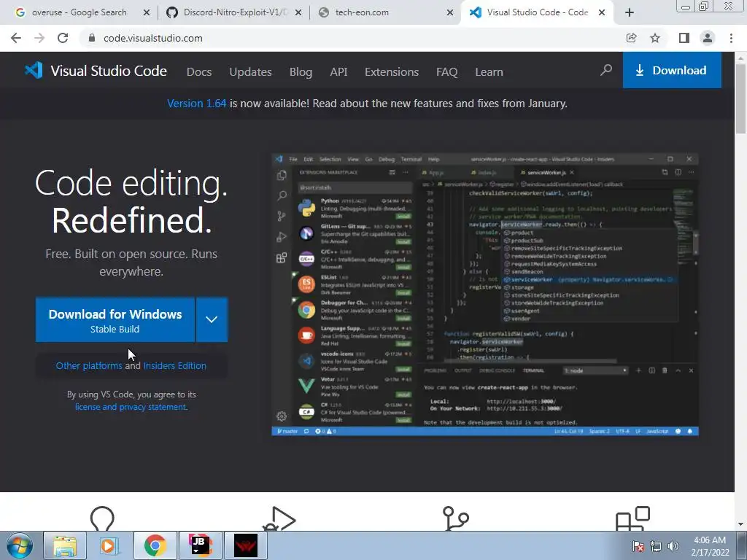Open a new tab with the plus icon
The width and height of the screenshot is (747, 560).
tap(630, 13)
